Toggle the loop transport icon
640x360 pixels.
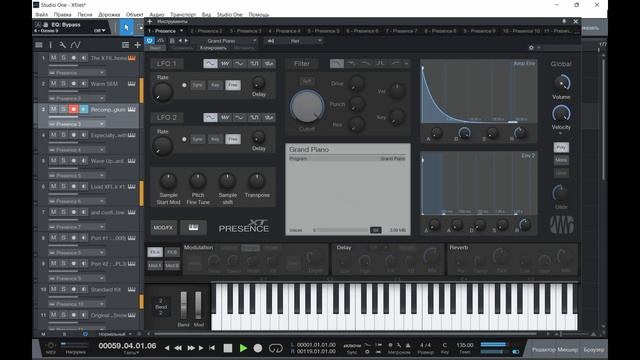coord(276,348)
